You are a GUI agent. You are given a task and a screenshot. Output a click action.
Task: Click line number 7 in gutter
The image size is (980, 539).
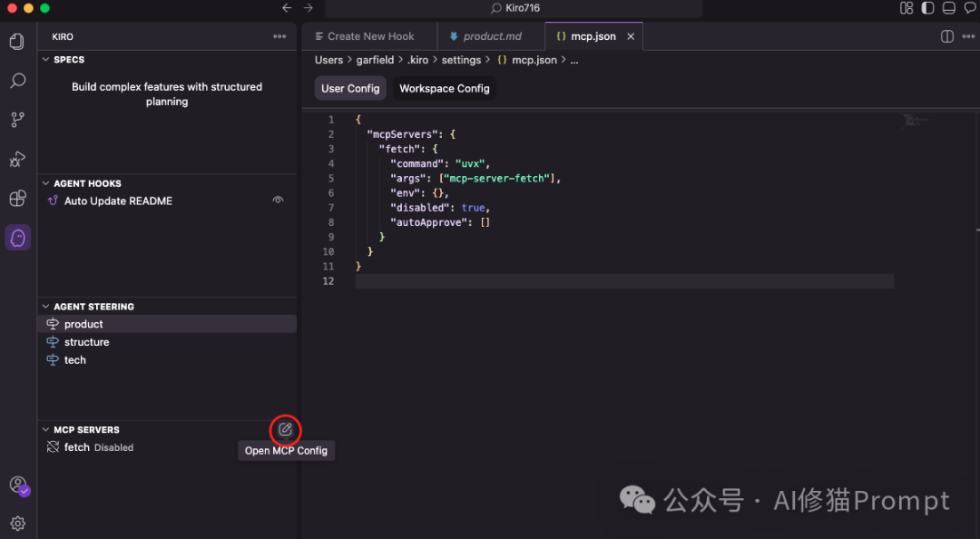pos(330,208)
